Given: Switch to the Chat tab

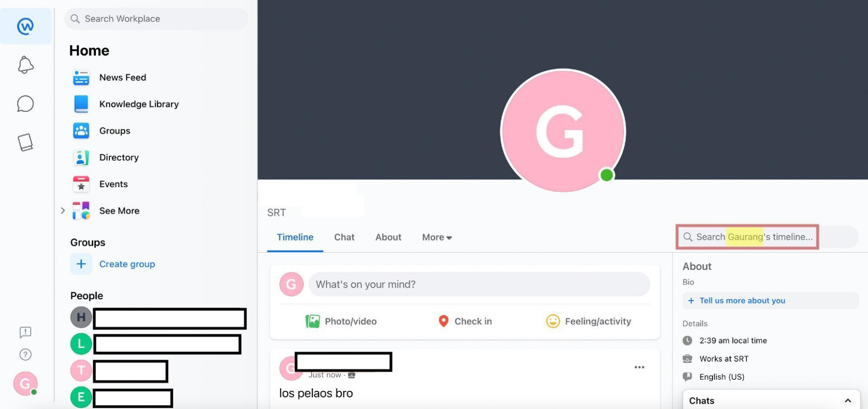Looking at the screenshot, I should pyautogui.click(x=344, y=237).
